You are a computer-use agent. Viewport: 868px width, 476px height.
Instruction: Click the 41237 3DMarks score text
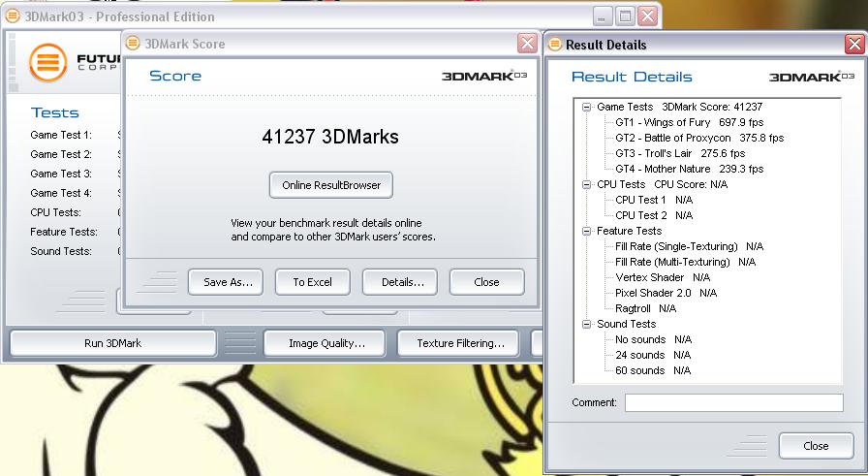[330, 137]
